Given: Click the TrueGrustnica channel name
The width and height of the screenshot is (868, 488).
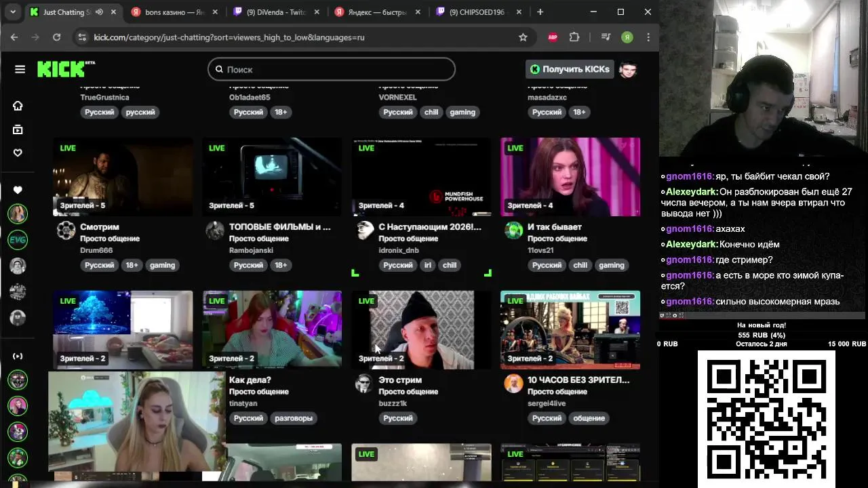Looking at the screenshot, I should pyautogui.click(x=104, y=97).
